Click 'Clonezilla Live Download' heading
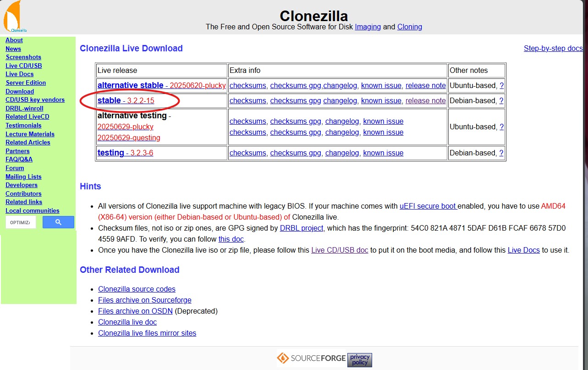 tap(131, 48)
